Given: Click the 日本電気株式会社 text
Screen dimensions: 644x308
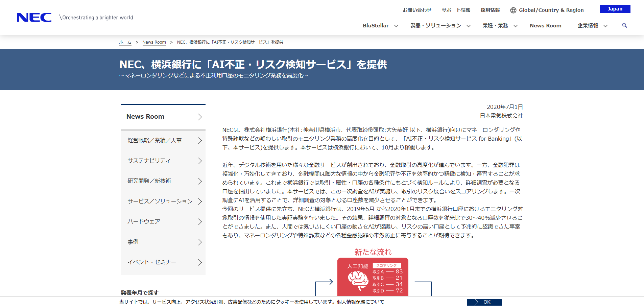Looking at the screenshot, I should (501, 116).
